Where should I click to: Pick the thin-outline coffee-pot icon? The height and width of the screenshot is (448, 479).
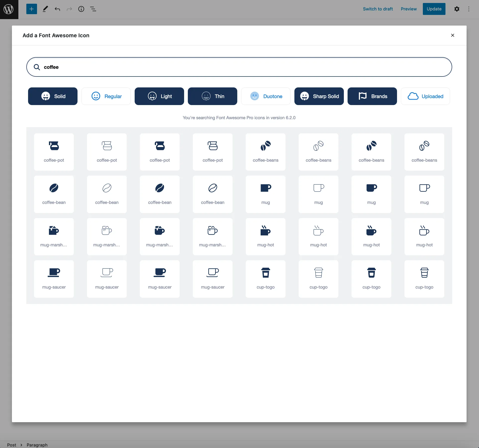tap(107, 152)
